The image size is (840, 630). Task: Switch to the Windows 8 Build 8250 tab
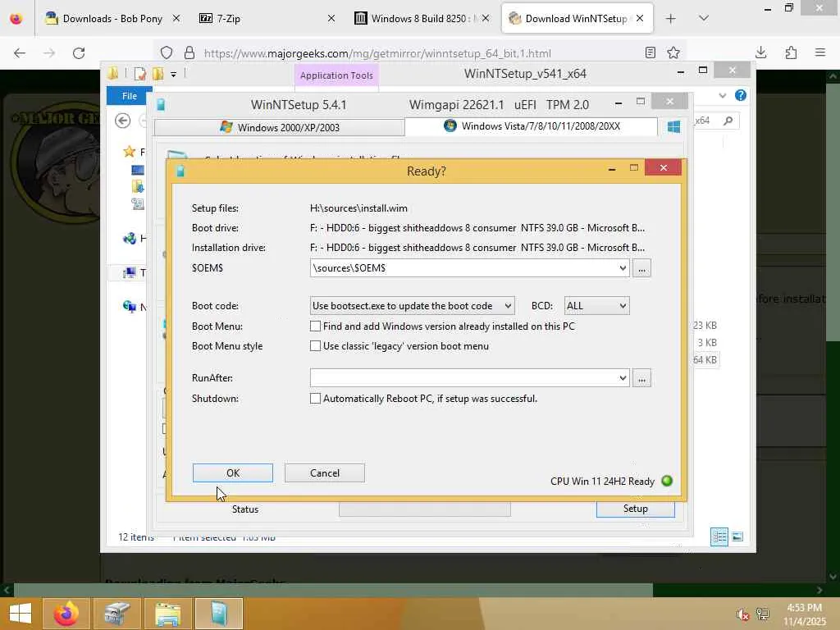point(422,19)
